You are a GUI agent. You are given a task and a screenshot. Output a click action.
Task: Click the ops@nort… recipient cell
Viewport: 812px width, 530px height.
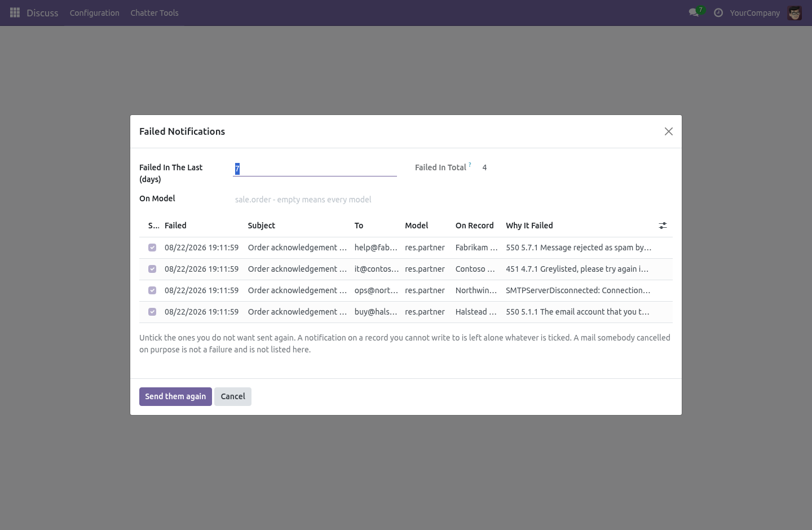tap(376, 290)
